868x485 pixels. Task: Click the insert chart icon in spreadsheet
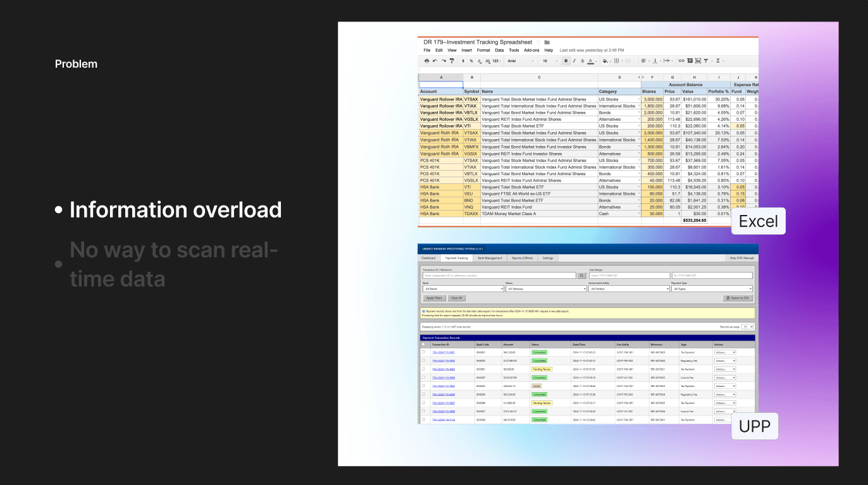point(698,61)
